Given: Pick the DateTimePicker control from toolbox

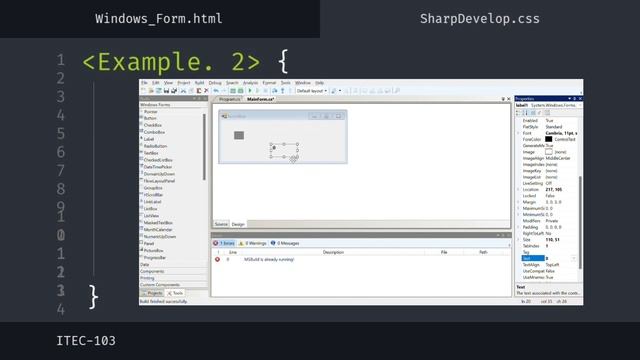Looking at the screenshot, I should 158,167.
